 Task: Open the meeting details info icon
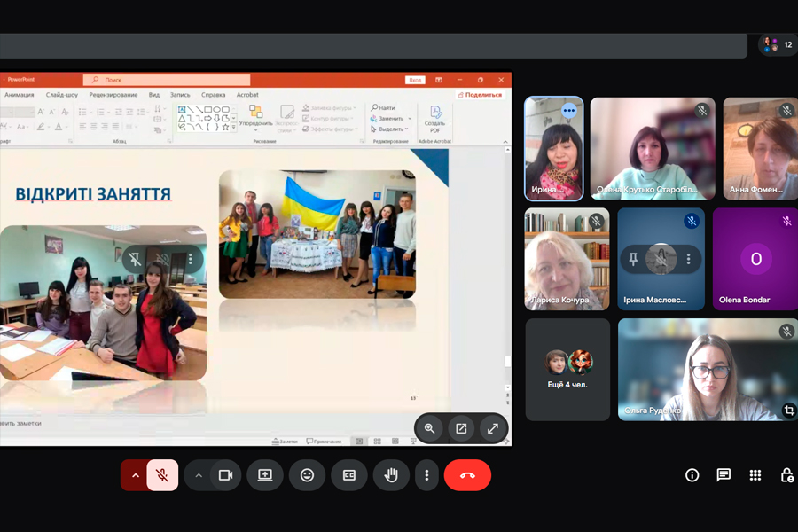tap(692, 475)
